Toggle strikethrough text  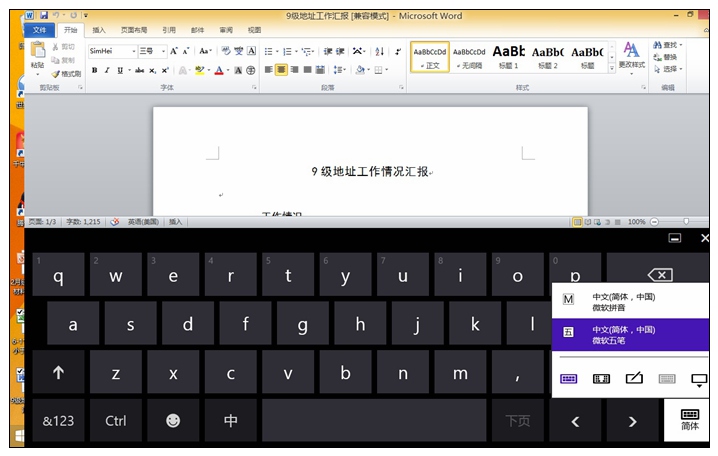[139, 70]
